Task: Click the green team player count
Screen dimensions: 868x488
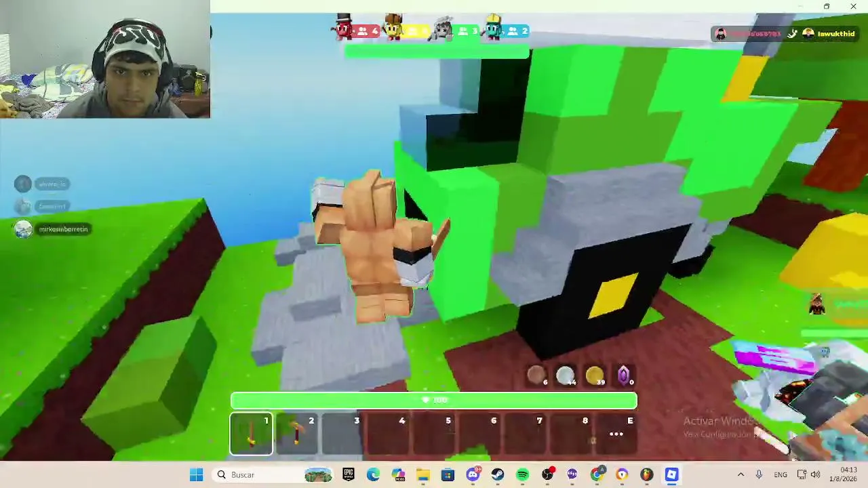Action: [467, 31]
